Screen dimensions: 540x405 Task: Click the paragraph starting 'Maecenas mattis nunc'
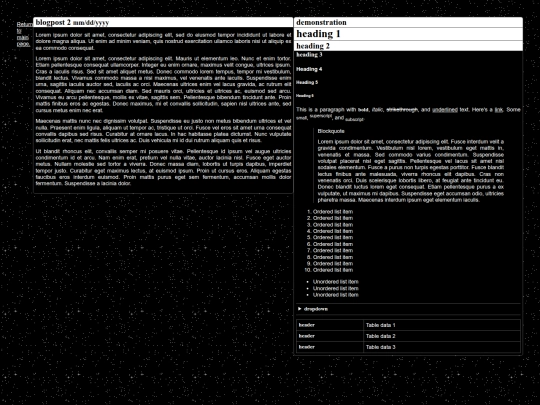pos(163,131)
